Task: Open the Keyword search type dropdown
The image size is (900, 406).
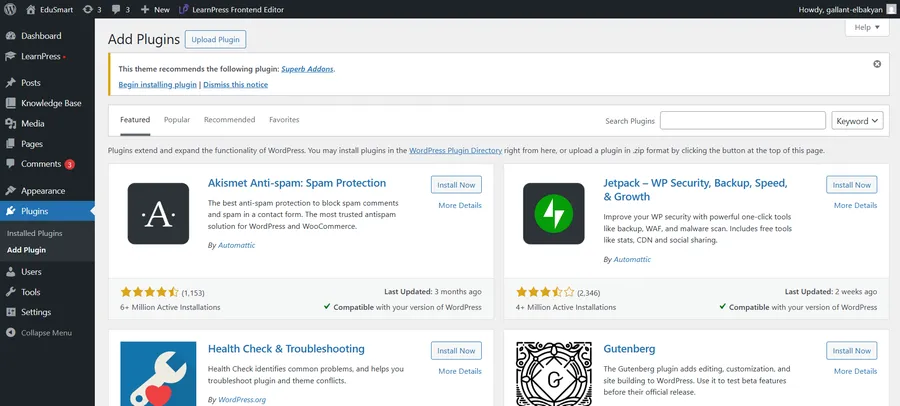Action: click(x=858, y=121)
